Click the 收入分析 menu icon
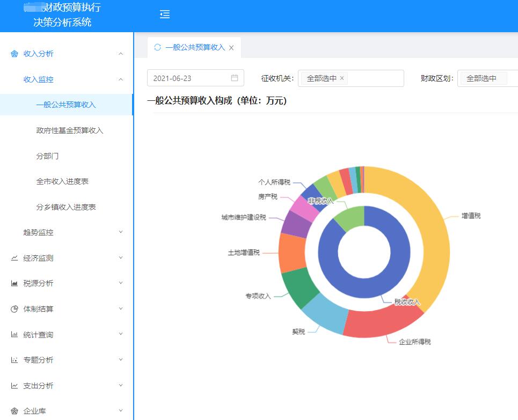The image size is (518, 420). 14,54
